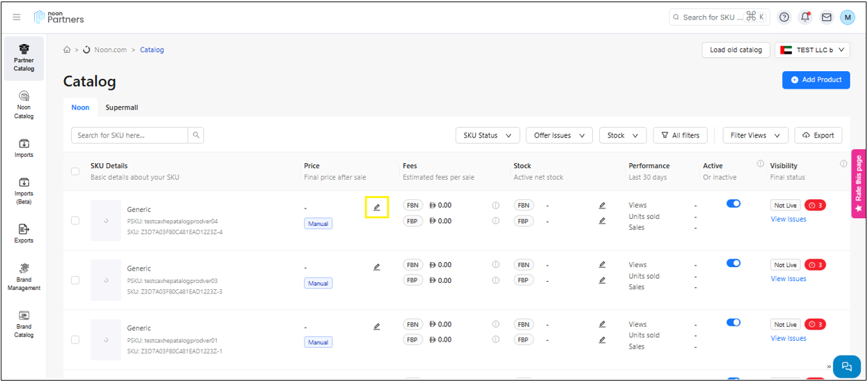Open the help question mark icon
Screen dimensions: 868x382
point(784,17)
